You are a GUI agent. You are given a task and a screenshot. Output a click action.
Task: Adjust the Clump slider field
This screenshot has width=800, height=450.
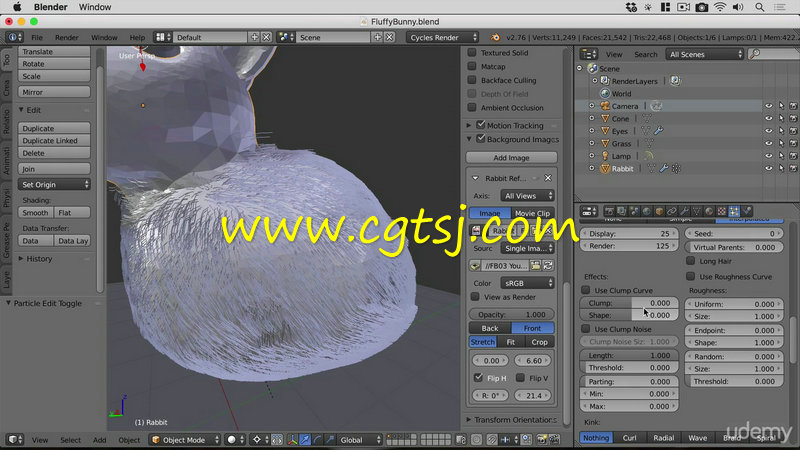pos(629,303)
